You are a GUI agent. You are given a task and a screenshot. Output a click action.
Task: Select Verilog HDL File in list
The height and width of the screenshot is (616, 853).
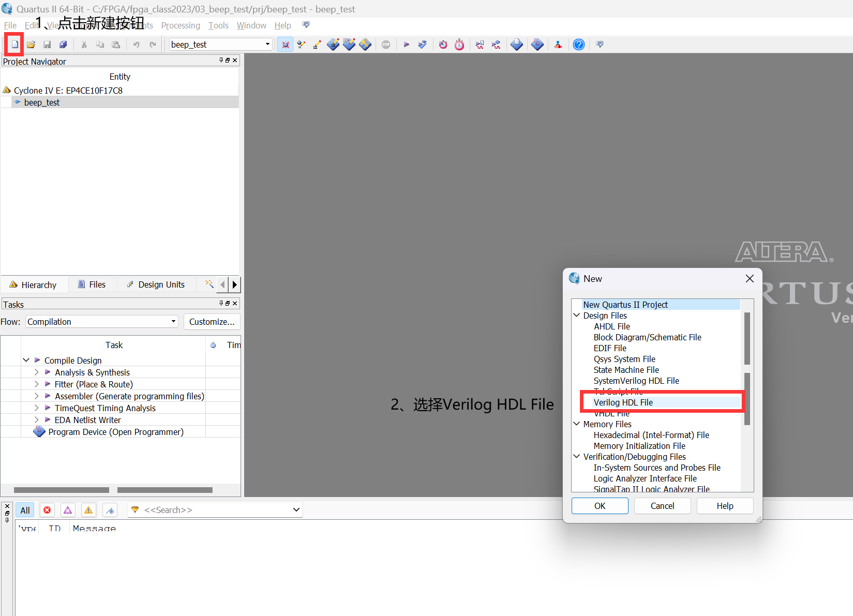[623, 402]
